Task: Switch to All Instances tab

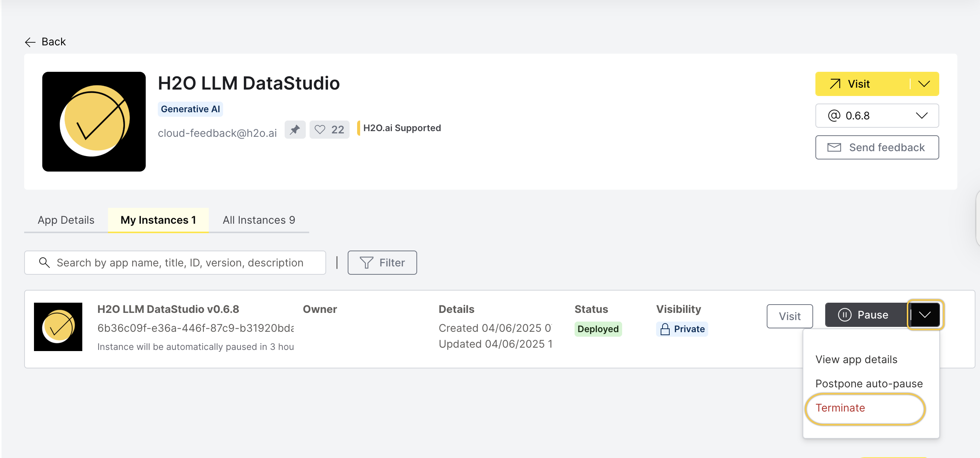Action: pyautogui.click(x=259, y=220)
